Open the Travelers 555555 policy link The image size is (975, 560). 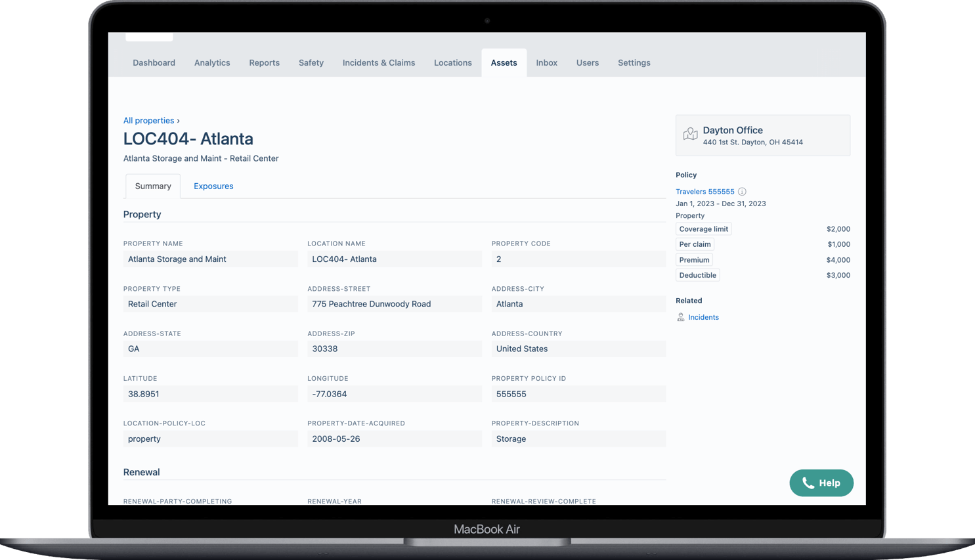pos(704,191)
